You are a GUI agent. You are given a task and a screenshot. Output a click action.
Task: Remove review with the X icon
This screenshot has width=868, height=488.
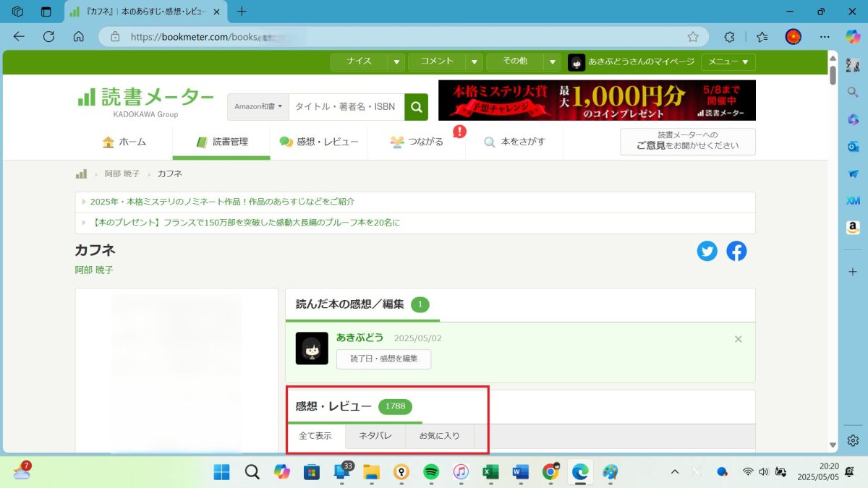pos(738,339)
